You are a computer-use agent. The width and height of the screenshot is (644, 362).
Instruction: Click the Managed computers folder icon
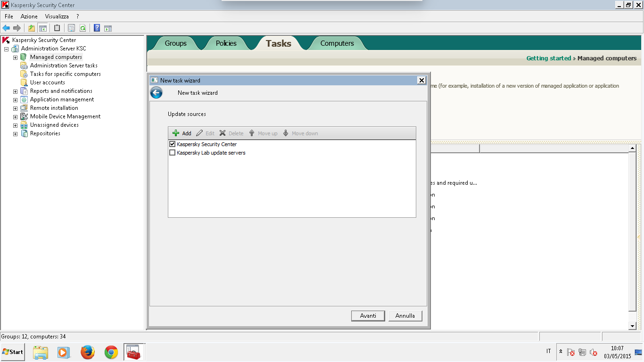[x=24, y=57]
